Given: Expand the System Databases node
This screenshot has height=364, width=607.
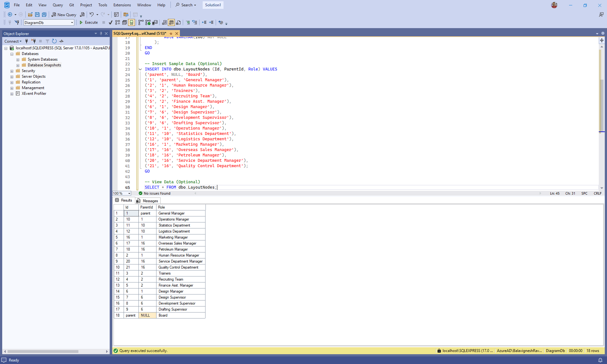Looking at the screenshot, I should click(18, 60).
